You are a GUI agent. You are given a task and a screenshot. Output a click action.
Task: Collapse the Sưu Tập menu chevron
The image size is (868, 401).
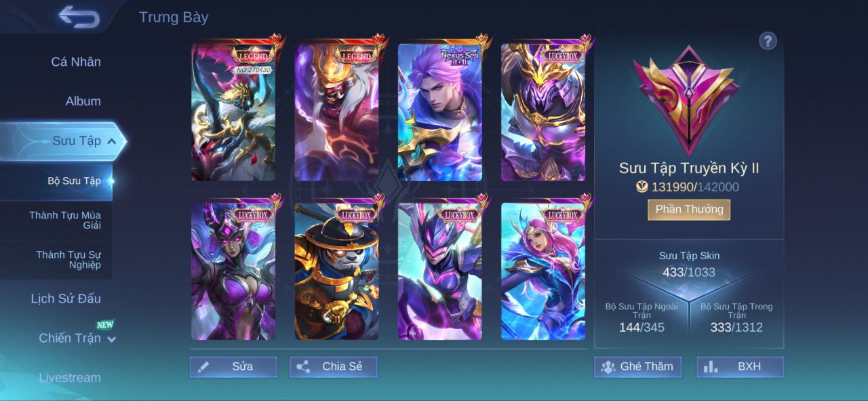(x=112, y=141)
